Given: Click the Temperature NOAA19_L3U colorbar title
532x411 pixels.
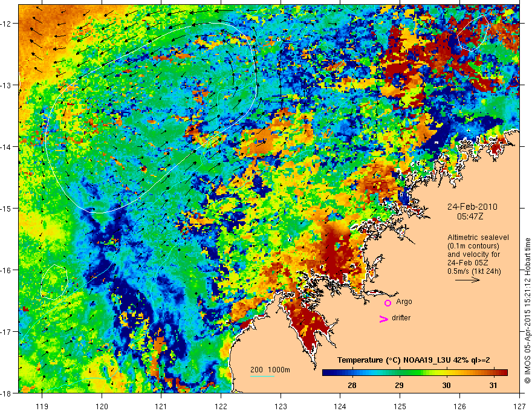Looking at the screenshot, I should [414, 360].
